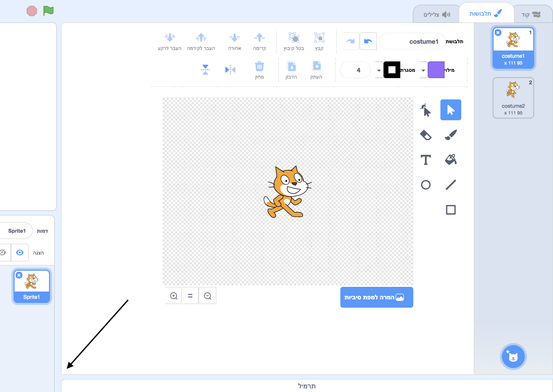
Task: Switch to the Code tab
Action: pos(531,15)
